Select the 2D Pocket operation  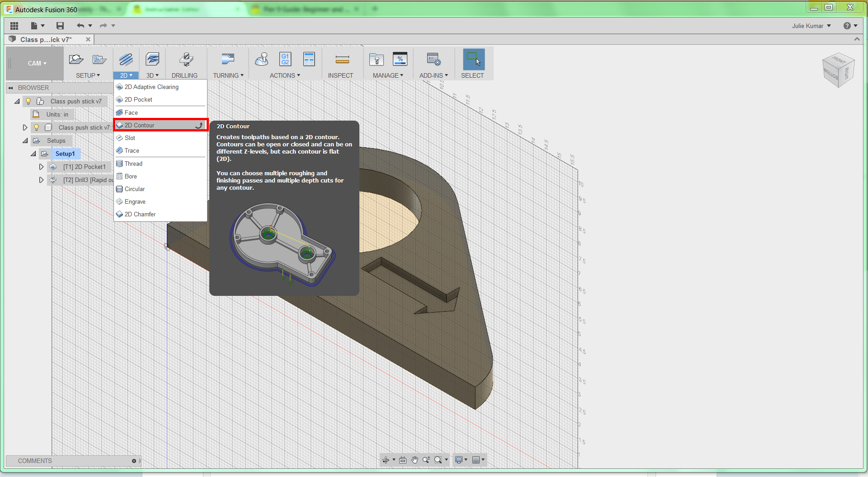pyautogui.click(x=138, y=99)
